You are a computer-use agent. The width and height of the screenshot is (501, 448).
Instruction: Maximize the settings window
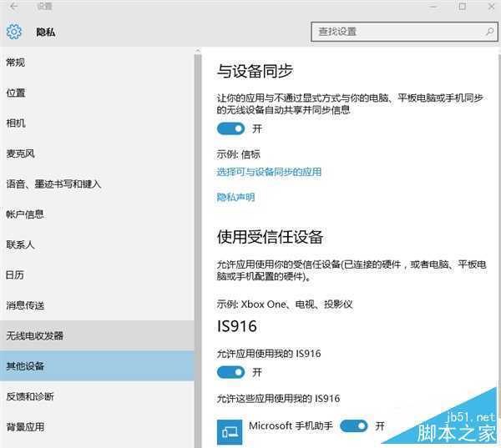click(462, 6)
